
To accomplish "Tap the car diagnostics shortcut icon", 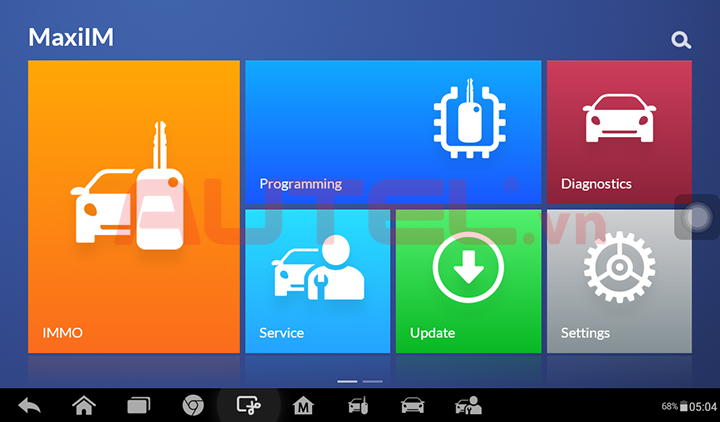I will pos(412,406).
